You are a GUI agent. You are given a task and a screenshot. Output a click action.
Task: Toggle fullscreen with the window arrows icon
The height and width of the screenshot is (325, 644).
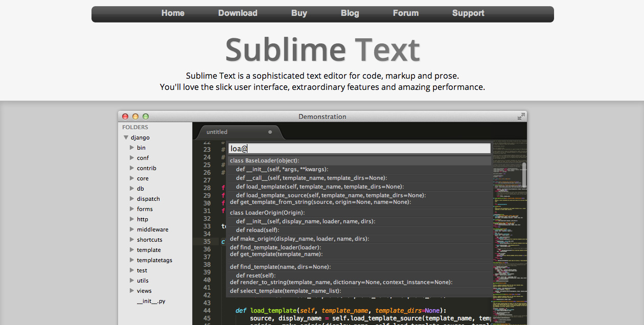pos(521,117)
